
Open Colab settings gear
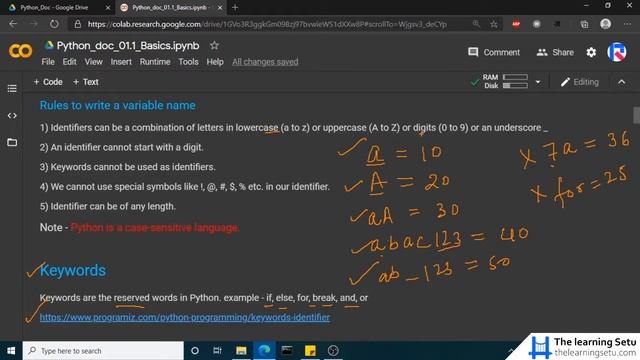(x=591, y=52)
